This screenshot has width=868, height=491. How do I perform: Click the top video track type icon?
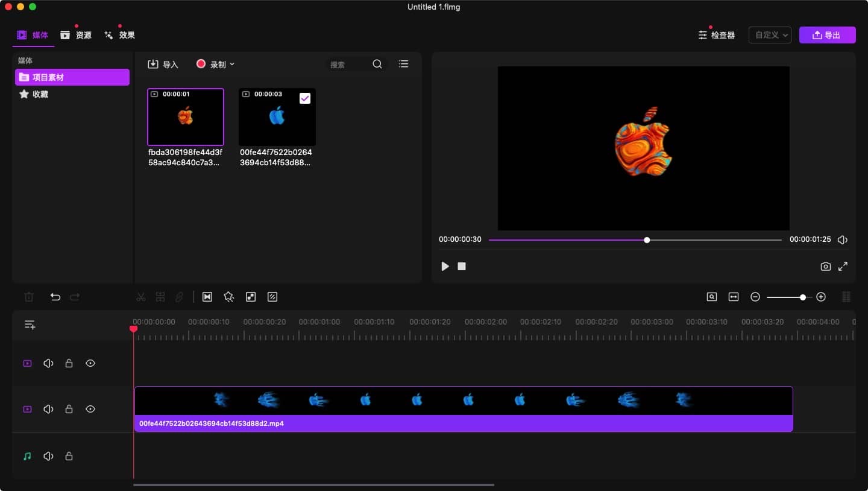(x=27, y=363)
